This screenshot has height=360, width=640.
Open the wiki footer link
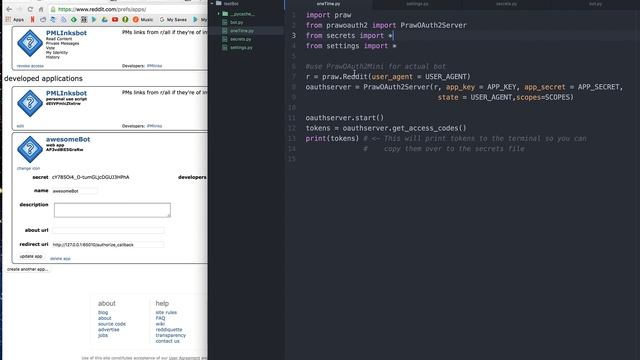point(160,324)
